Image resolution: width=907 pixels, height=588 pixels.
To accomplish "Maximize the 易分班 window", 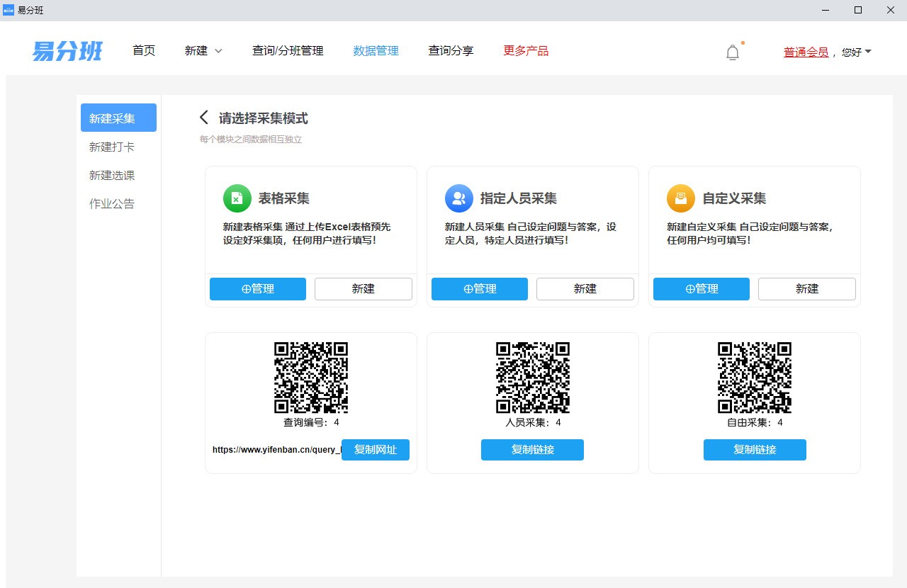I will click(858, 10).
